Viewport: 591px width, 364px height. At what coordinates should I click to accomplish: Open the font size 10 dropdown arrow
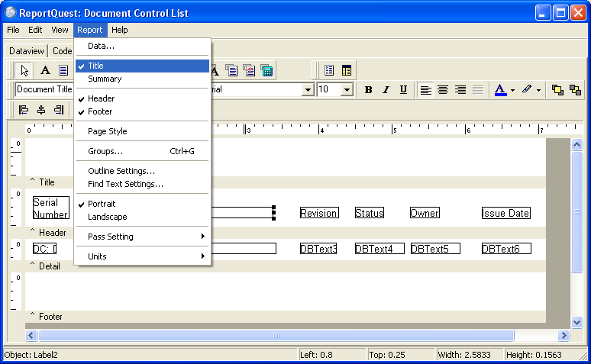[347, 90]
